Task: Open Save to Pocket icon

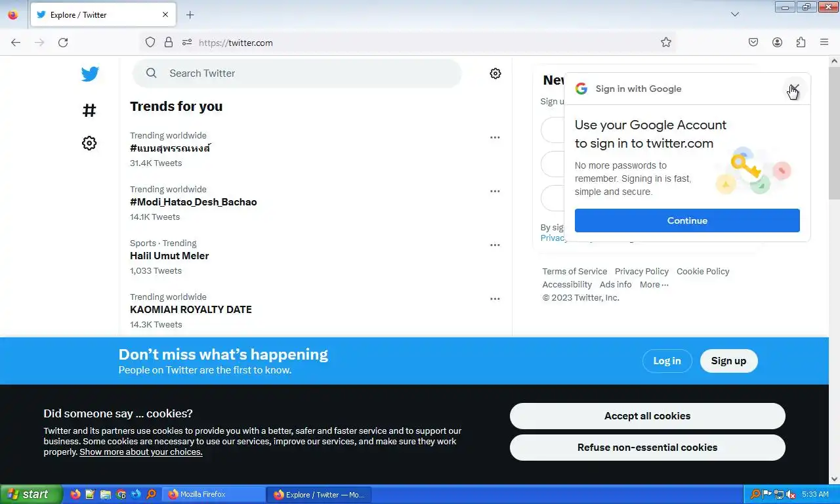Action: coord(753,43)
